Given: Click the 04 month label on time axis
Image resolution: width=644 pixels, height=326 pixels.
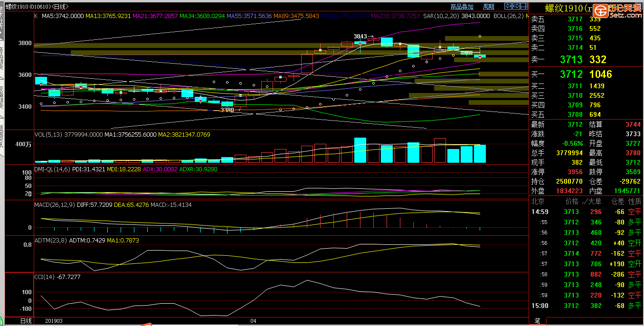Looking at the screenshot, I should pos(254,321).
